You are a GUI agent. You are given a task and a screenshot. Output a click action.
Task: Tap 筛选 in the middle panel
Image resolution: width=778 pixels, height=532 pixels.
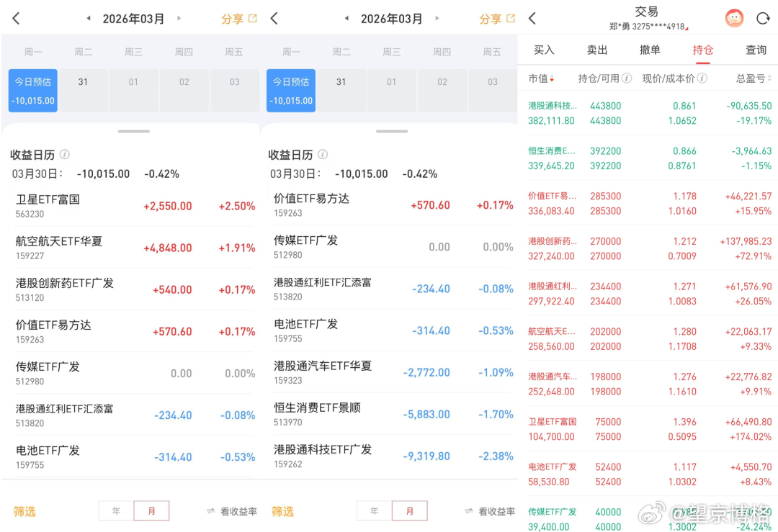282,511
